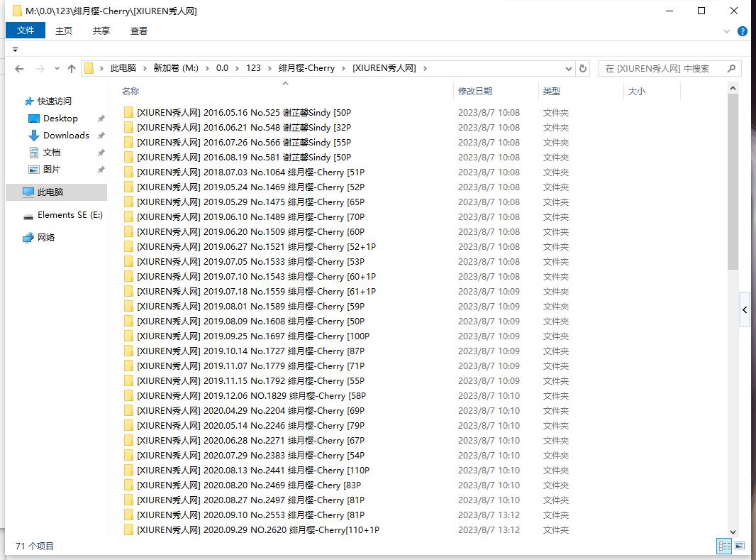
Task: Click the side panel collapse arrow
Action: [x=745, y=310]
